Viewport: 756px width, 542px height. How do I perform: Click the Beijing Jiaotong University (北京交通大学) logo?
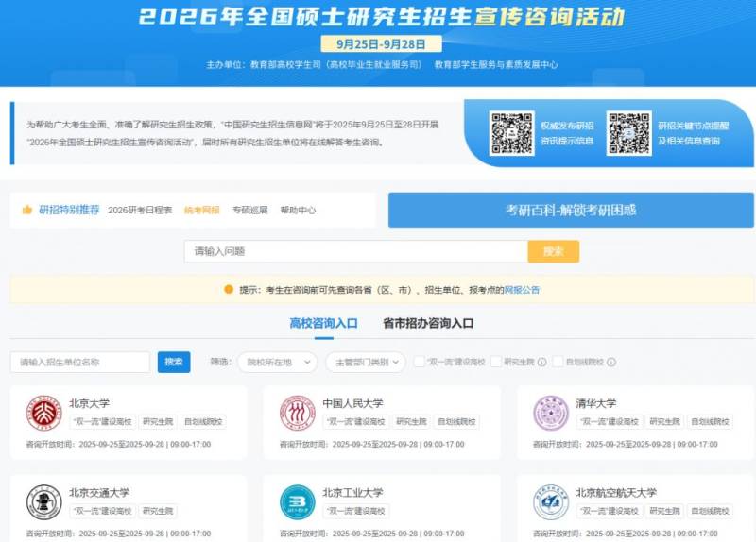point(43,501)
